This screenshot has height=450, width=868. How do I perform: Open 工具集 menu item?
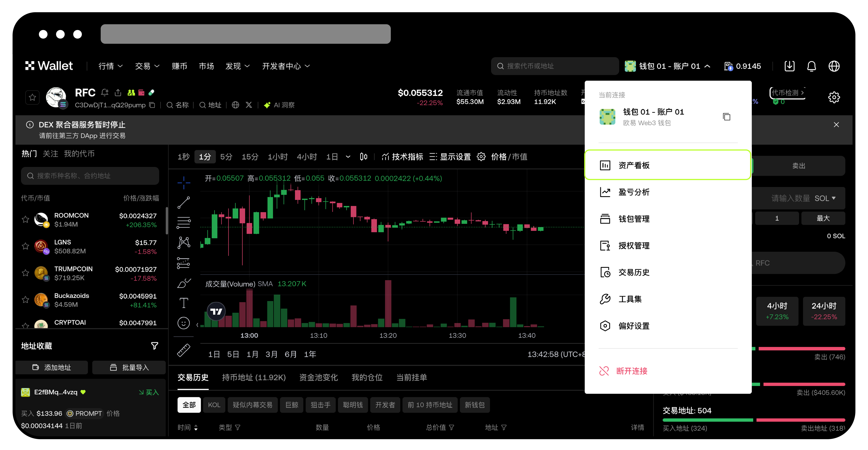[x=668, y=299]
